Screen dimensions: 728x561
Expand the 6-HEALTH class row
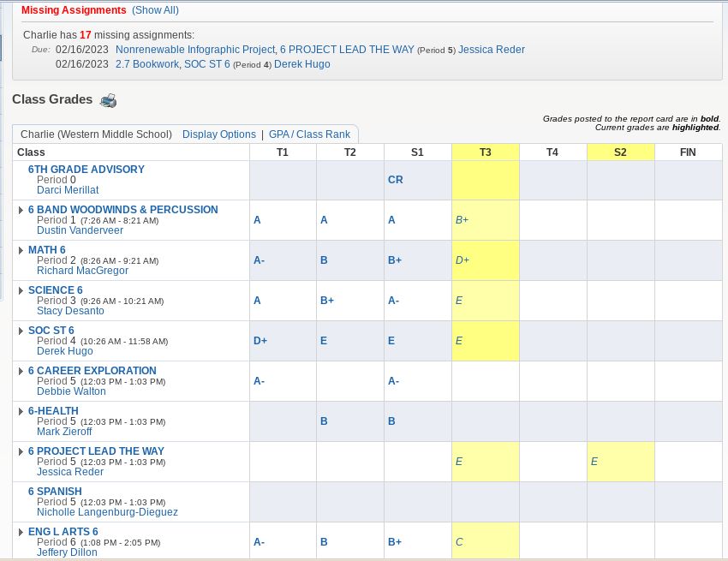click(x=21, y=411)
